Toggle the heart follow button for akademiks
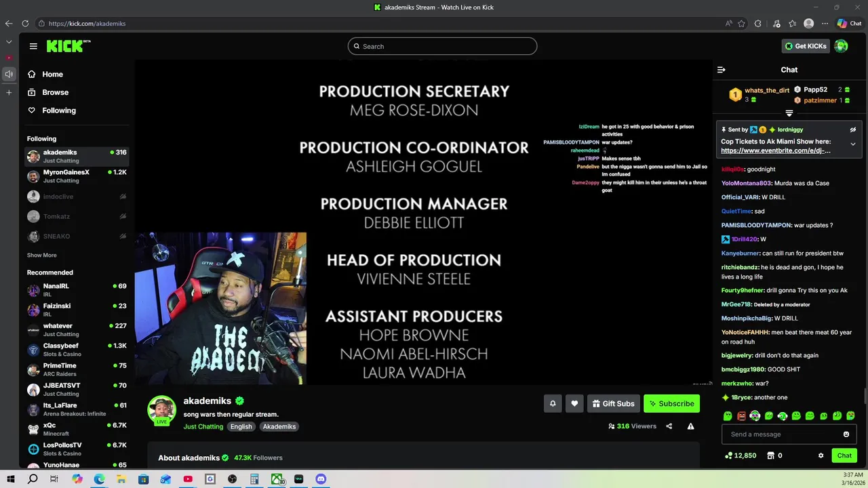This screenshot has width=868, height=488. pyautogui.click(x=574, y=403)
